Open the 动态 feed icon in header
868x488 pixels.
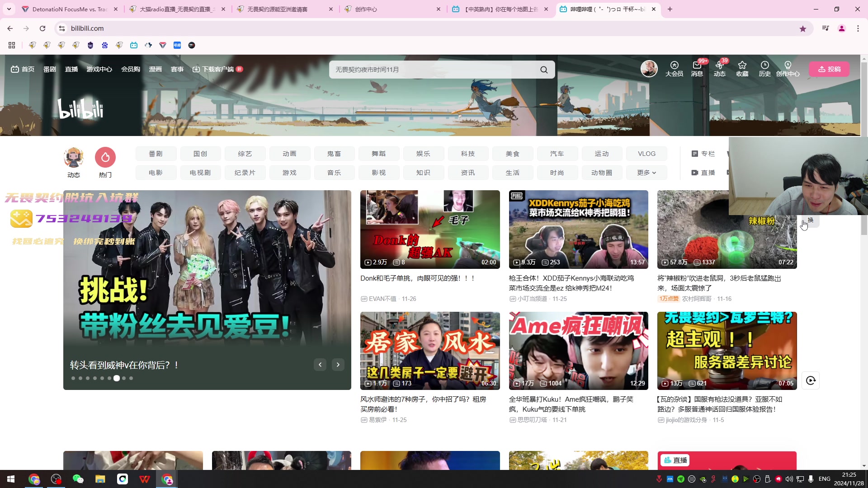tap(719, 69)
